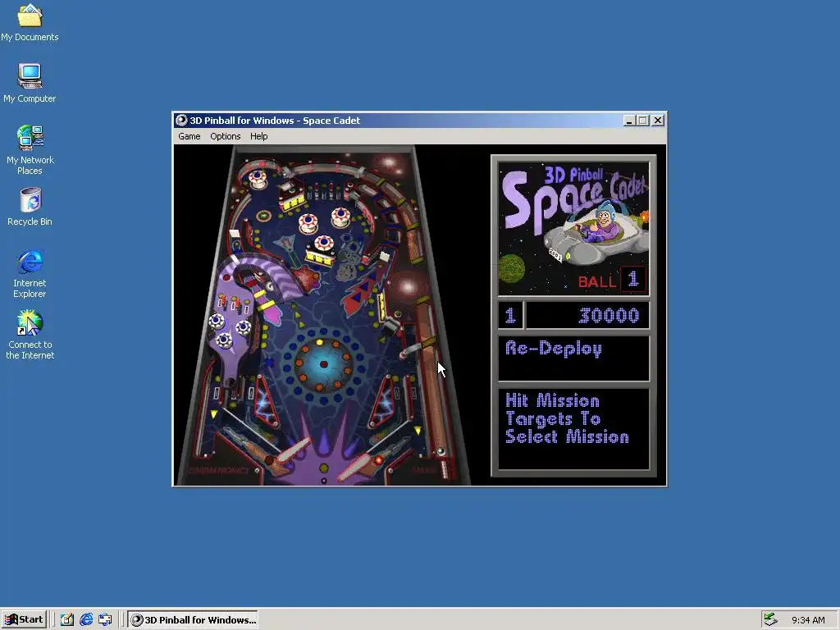
Task: Select Connect to the Internet shortcut
Action: (x=30, y=336)
